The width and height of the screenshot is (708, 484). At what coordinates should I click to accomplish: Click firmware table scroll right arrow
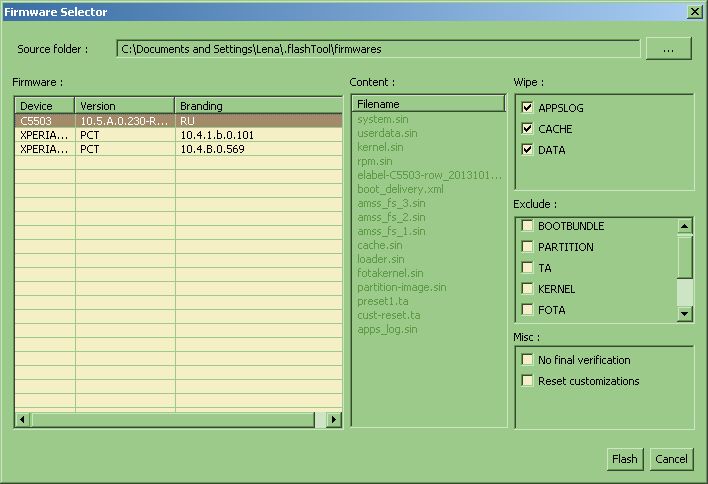point(334,420)
